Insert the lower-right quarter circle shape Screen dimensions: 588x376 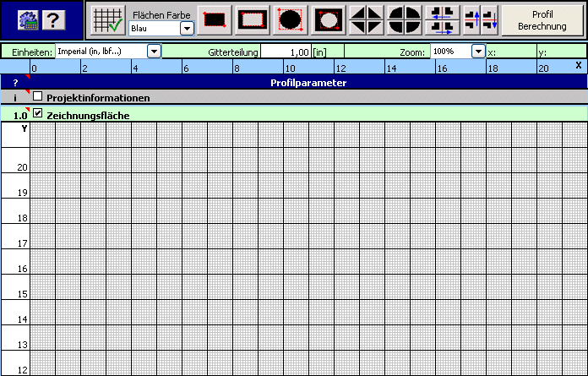(x=413, y=28)
